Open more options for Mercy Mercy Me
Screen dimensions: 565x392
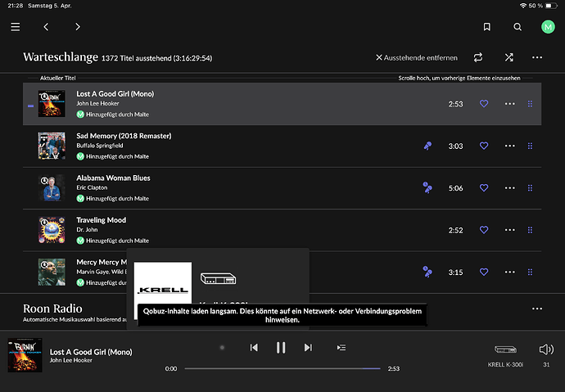coord(509,272)
